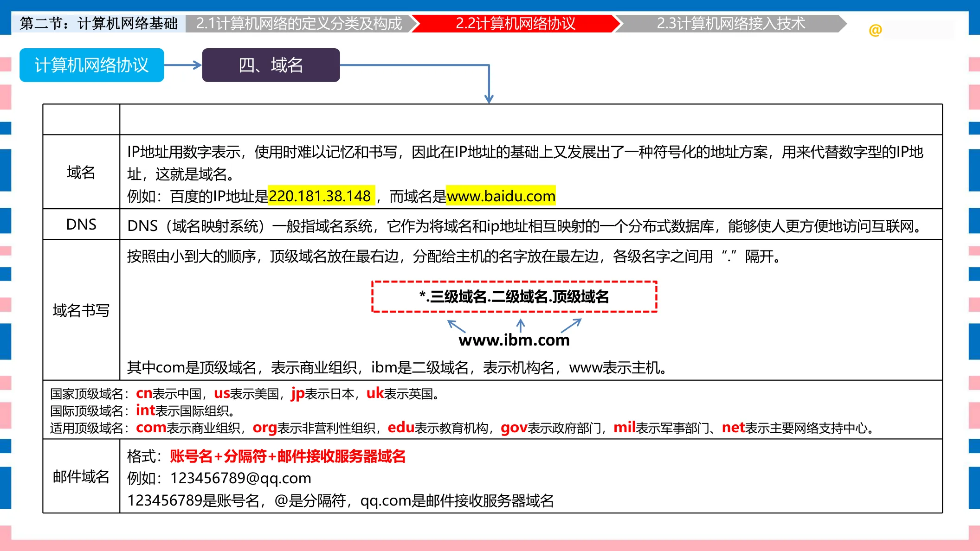Click the blue 计算机网络协议 box
The image size is (980, 551).
92,65
